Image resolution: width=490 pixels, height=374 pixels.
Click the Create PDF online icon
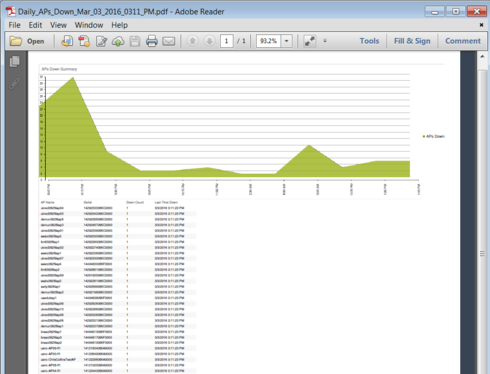coord(67,41)
